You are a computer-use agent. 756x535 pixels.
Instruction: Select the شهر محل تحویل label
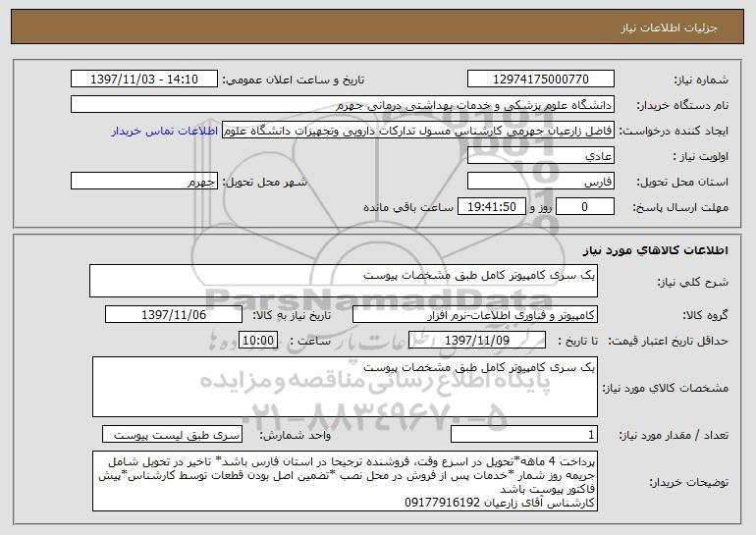tap(265, 183)
